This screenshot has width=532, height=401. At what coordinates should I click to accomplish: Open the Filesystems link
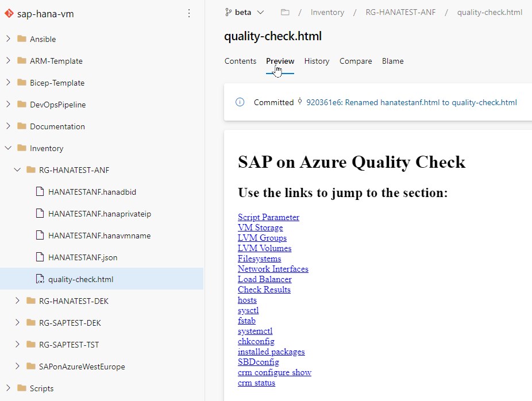pos(259,259)
